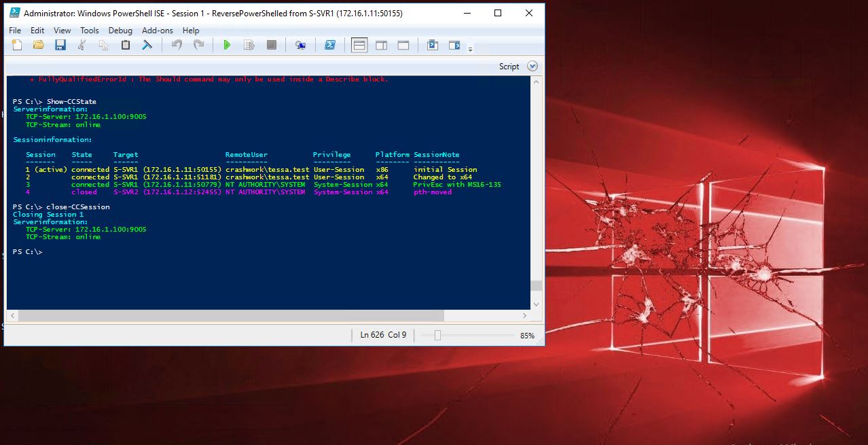Undo the last edit
This screenshot has width=868, height=445.
coord(177,45)
